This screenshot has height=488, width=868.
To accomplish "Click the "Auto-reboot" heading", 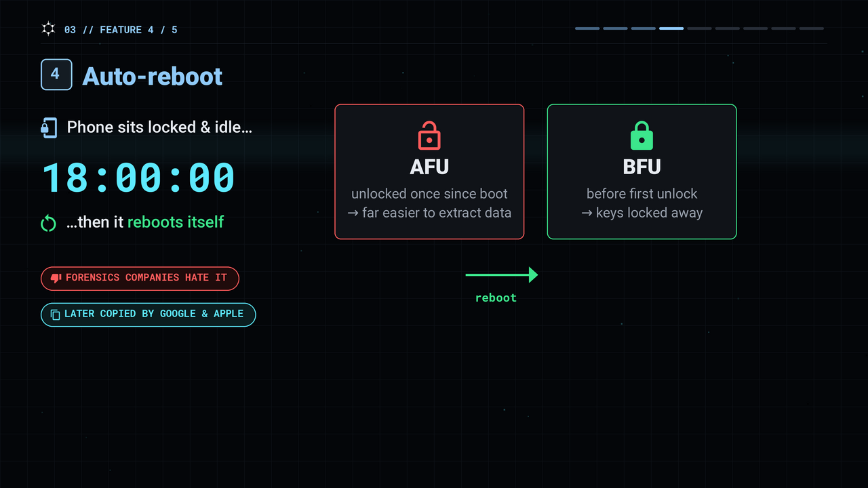I will click(153, 76).
